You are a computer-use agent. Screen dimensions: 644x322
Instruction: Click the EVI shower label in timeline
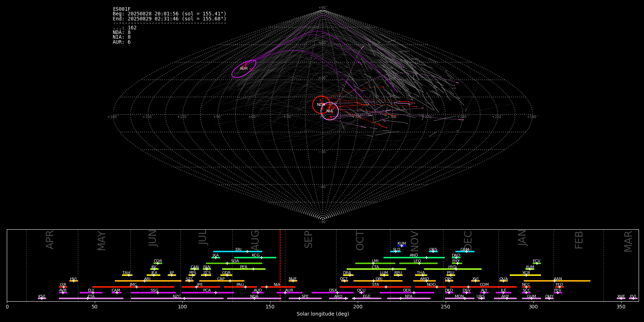633,297
